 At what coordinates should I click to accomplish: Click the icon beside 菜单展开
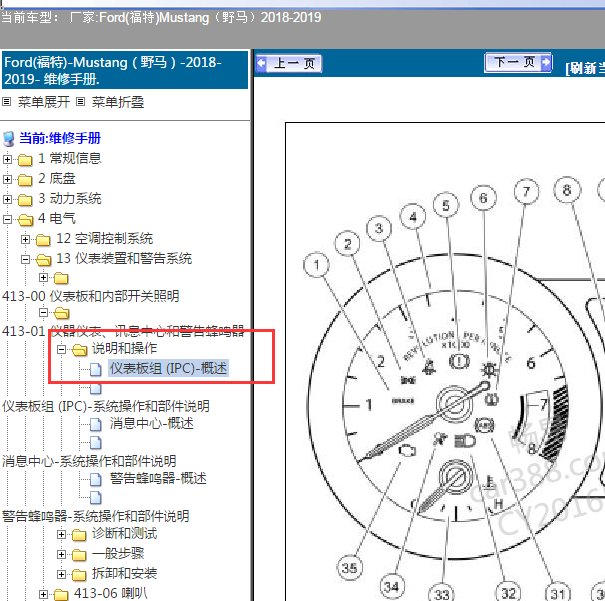(6, 102)
